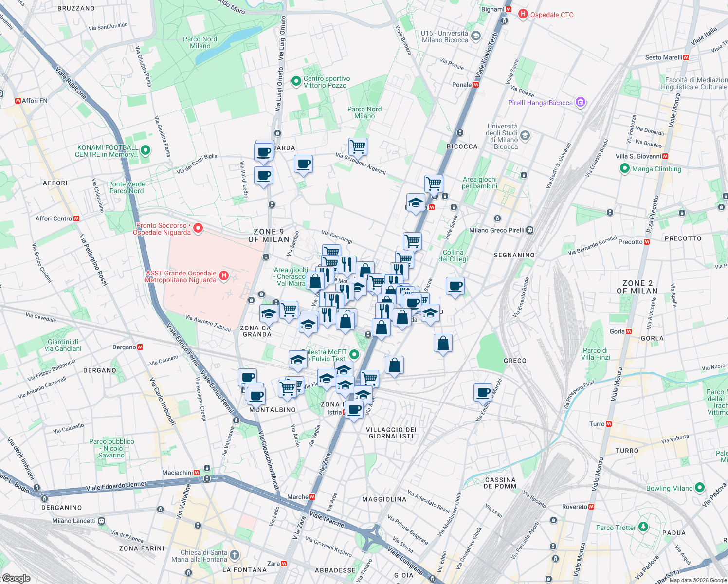Select the coffee cup marker near Niguarda
The height and width of the screenshot is (584, 728).
pyautogui.click(x=263, y=152)
